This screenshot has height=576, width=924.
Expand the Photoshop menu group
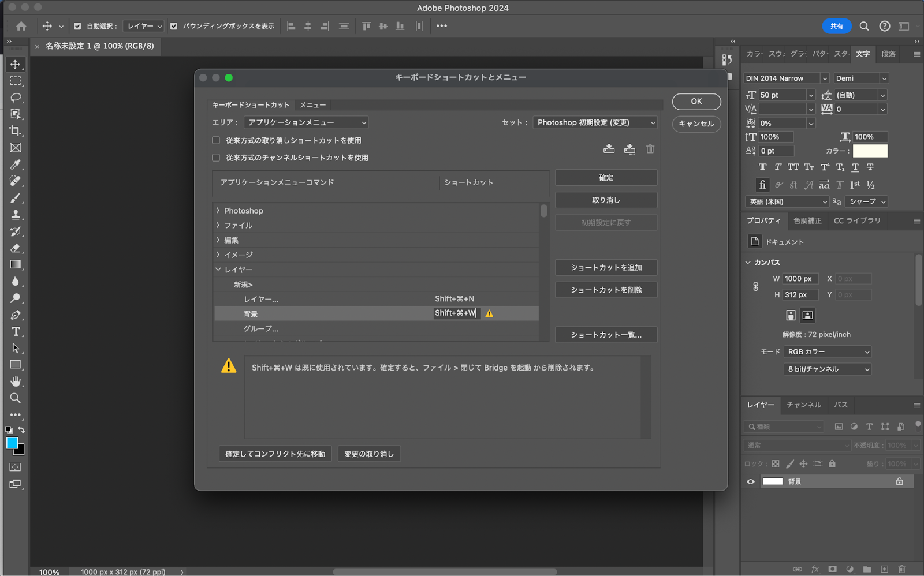tap(218, 211)
